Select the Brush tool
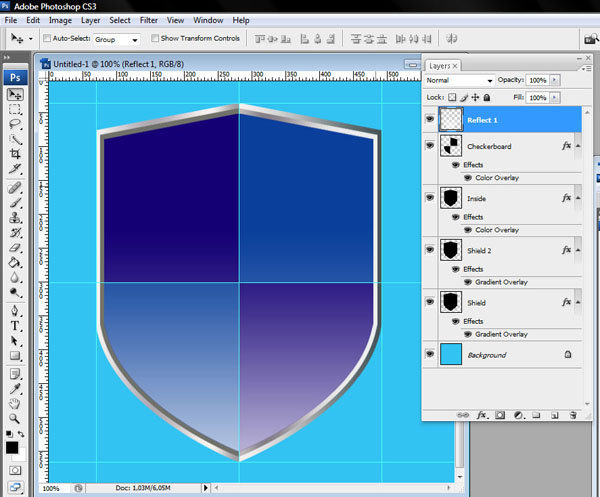This screenshot has height=497, width=600. point(15,203)
